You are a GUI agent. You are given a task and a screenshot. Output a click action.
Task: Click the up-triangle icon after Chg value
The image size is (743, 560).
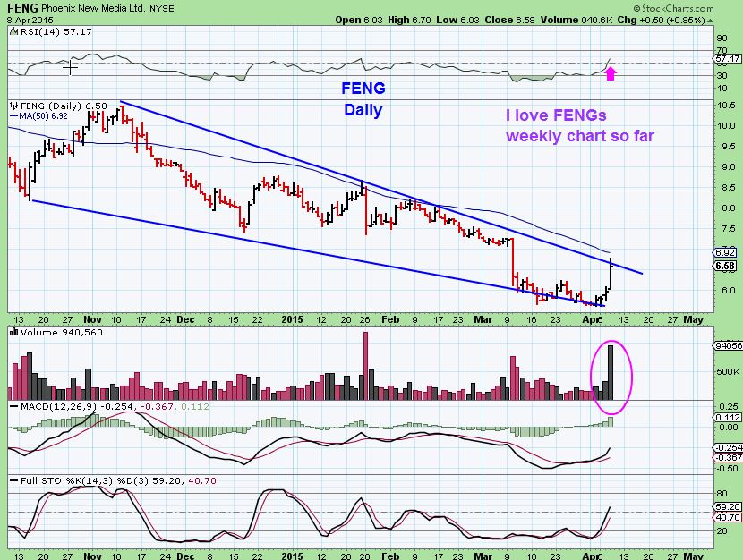(x=710, y=21)
